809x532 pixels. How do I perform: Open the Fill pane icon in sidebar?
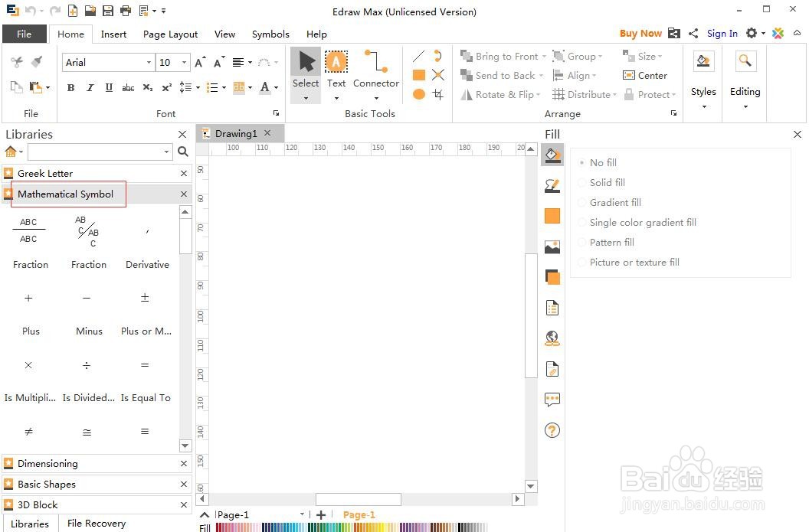(x=552, y=155)
